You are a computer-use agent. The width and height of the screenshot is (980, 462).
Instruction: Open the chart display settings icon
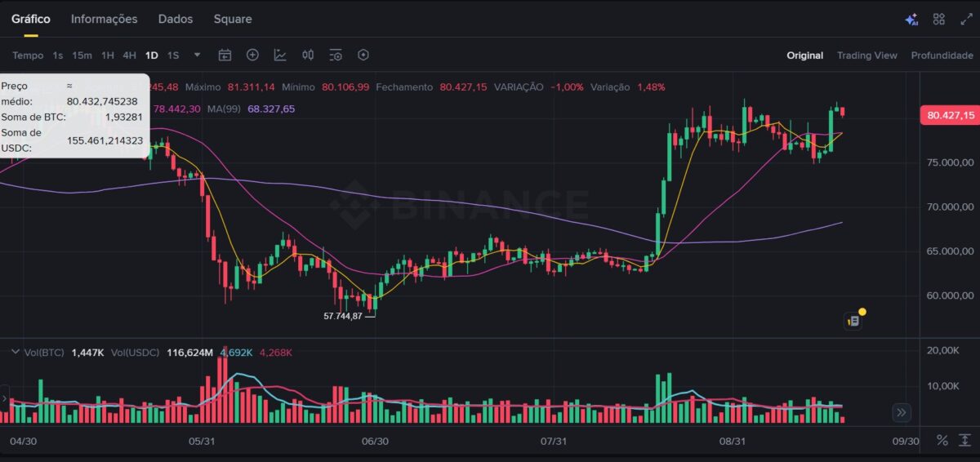click(x=336, y=56)
